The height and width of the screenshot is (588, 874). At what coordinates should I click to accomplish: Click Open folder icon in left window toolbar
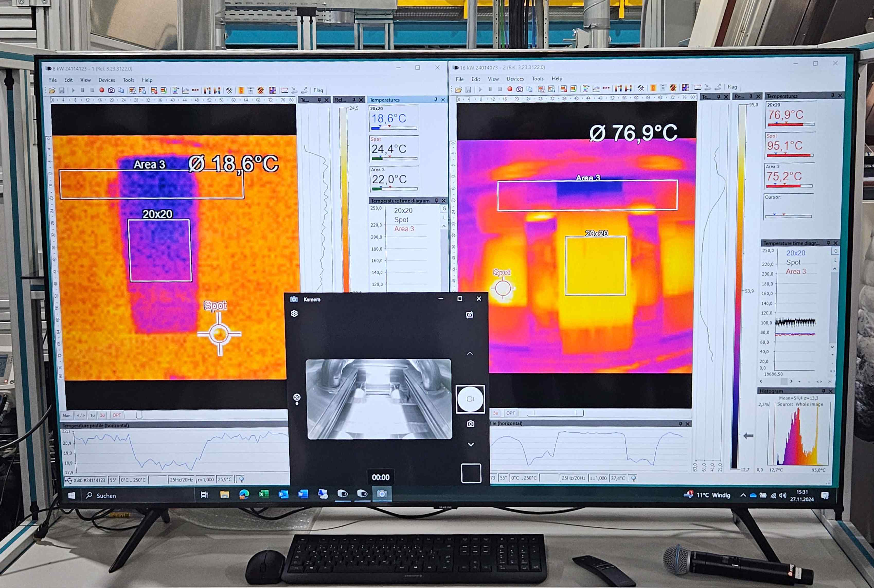click(x=52, y=91)
